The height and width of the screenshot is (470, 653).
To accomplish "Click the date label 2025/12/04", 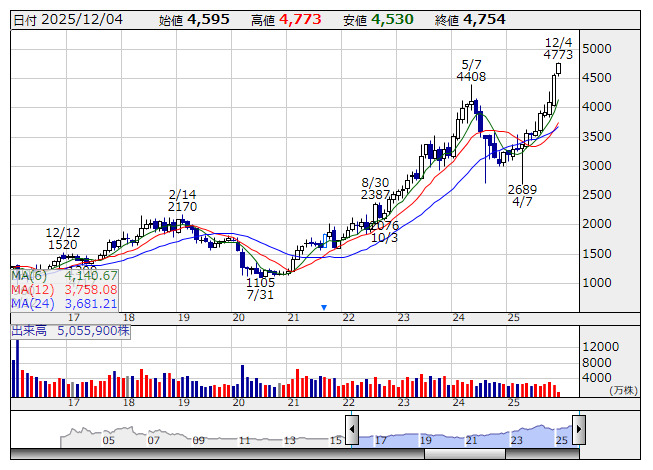I will point(82,20).
